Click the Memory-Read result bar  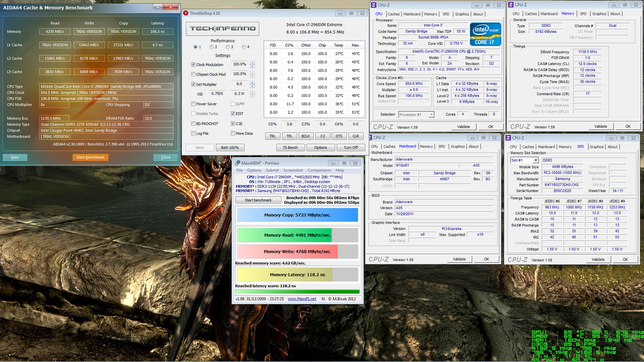(x=297, y=235)
